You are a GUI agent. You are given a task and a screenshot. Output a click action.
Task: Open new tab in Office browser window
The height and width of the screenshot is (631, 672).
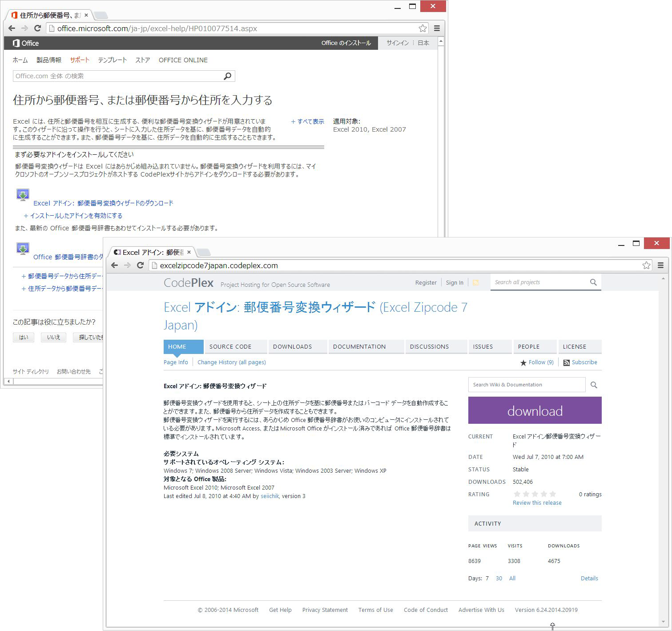pyautogui.click(x=101, y=16)
